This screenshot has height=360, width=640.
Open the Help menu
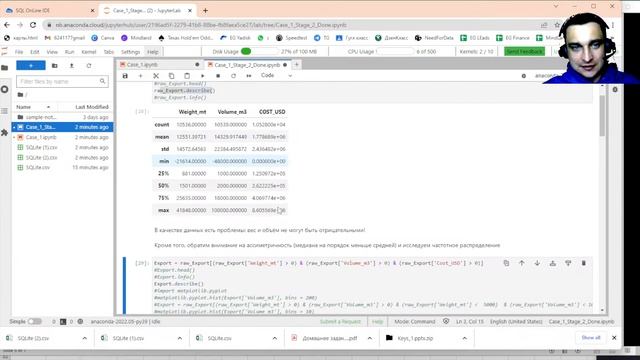click(153, 52)
